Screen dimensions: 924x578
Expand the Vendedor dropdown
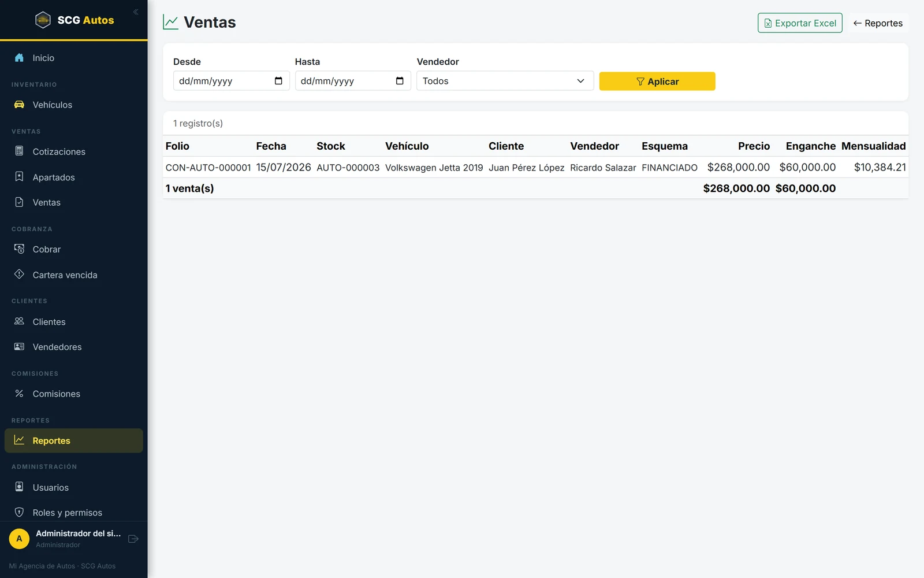click(x=505, y=81)
